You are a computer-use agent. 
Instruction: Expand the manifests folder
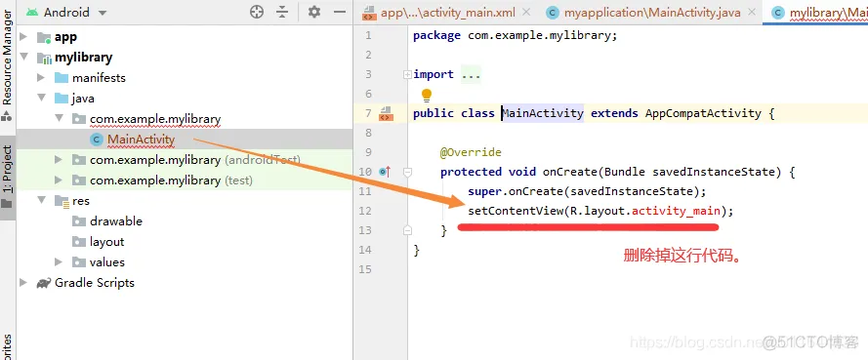pos(41,77)
